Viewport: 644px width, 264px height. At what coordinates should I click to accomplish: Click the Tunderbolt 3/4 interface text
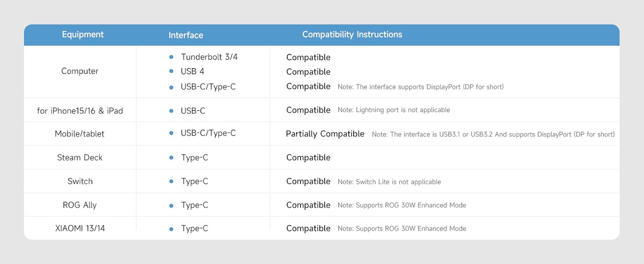point(209,57)
